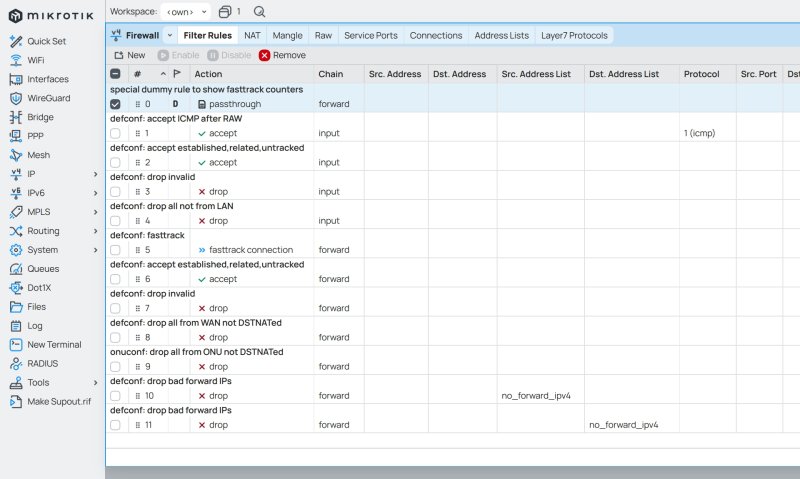Click the New Terminal icon

(x=16, y=344)
